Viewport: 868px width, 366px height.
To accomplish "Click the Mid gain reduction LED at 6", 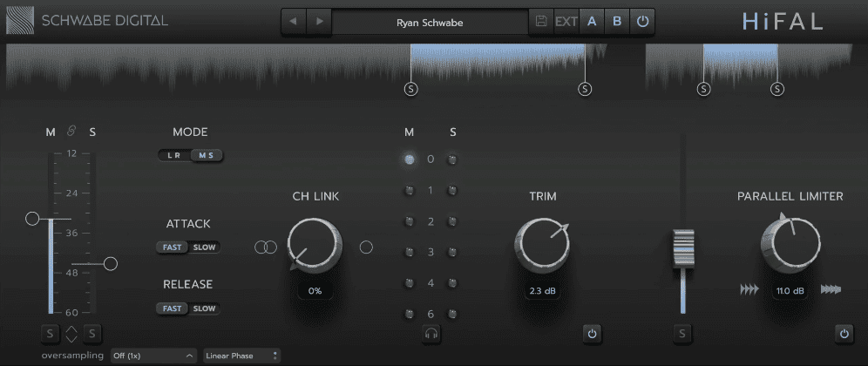I will (x=409, y=314).
